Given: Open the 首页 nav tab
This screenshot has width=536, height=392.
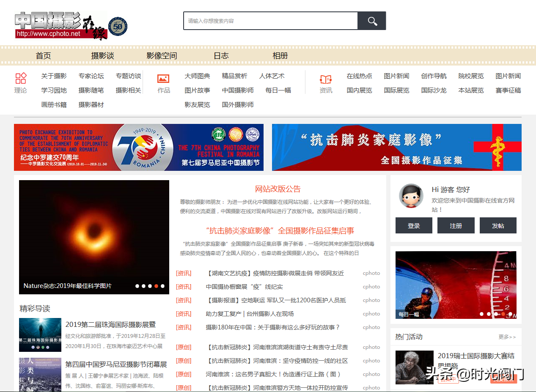Looking at the screenshot, I should point(43,56).
